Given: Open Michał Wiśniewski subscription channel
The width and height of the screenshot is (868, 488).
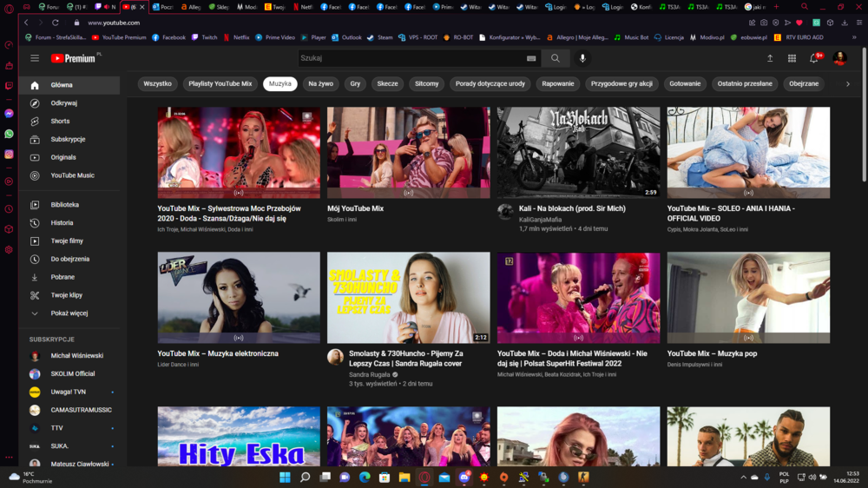Looking at the screenshot, I should point(69,356).
